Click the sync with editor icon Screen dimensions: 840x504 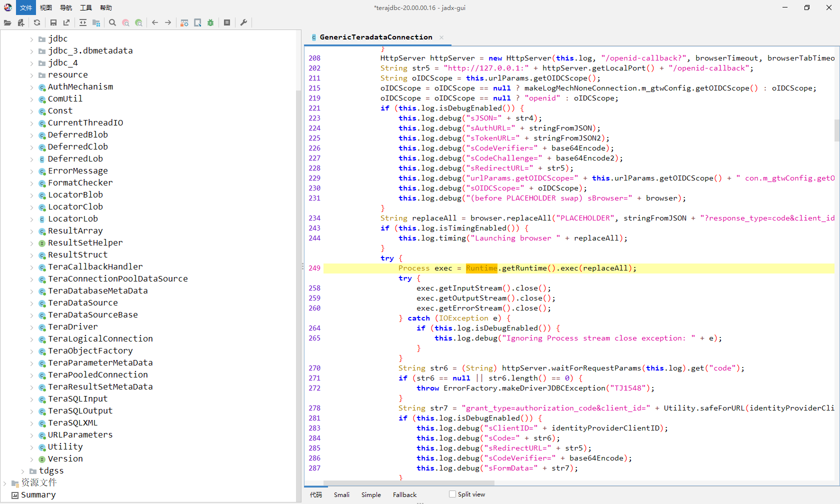tap(83, 22)
